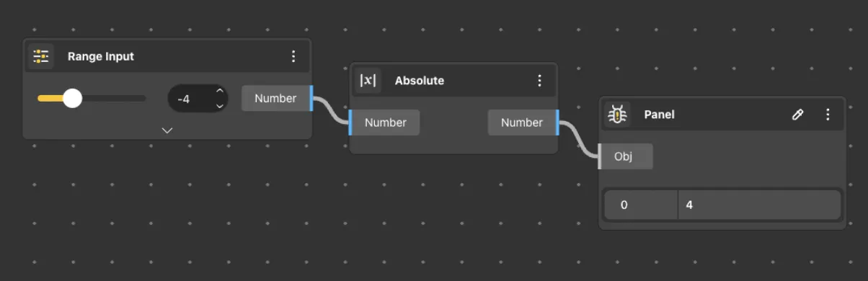The height and width of the screenshot is (281, 868).
Task: Click the Absolute Number output port
Action: [x=523, y=122]
